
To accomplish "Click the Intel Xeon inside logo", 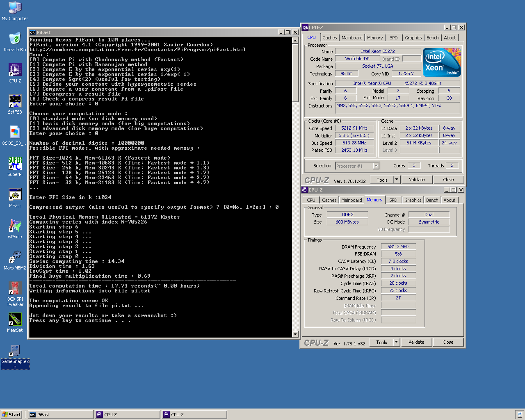I will coord(442,62).
